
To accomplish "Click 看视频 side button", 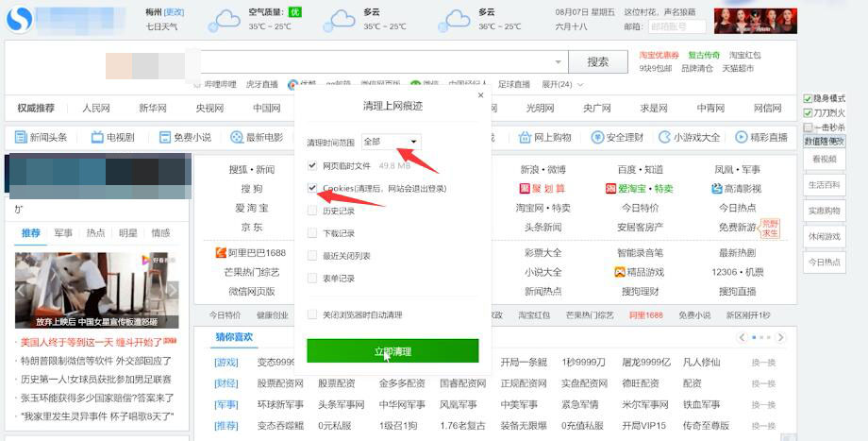I will (825, 160).
